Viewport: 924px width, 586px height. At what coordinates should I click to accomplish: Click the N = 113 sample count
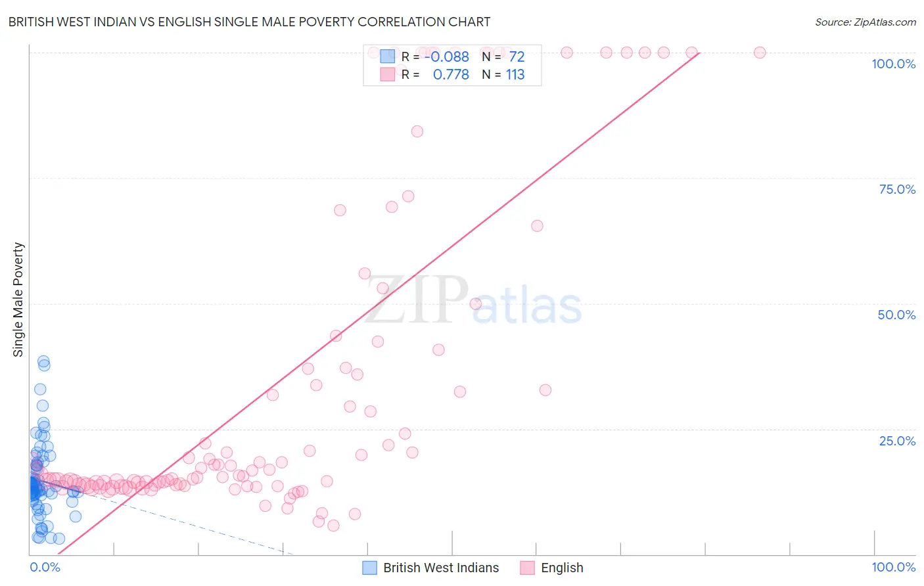tap(503, 74)
